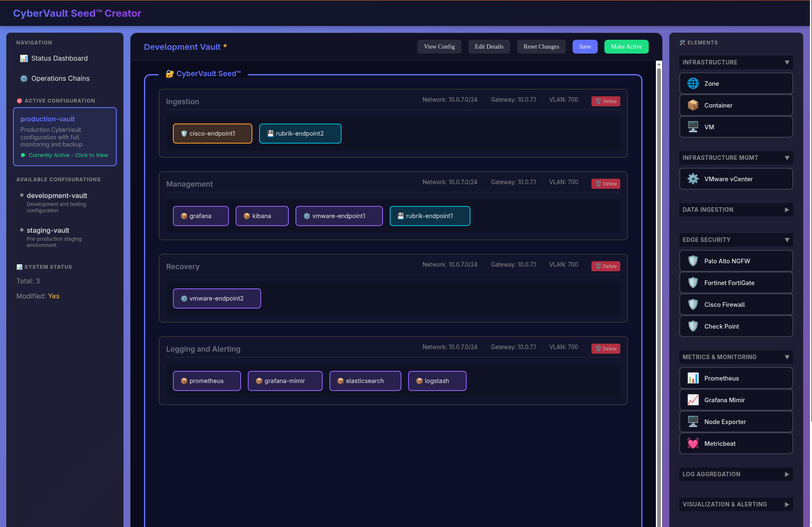812x527 pixels.
Task: Click the Status Dashboard bar chart icon
Action: click(24, 59)
